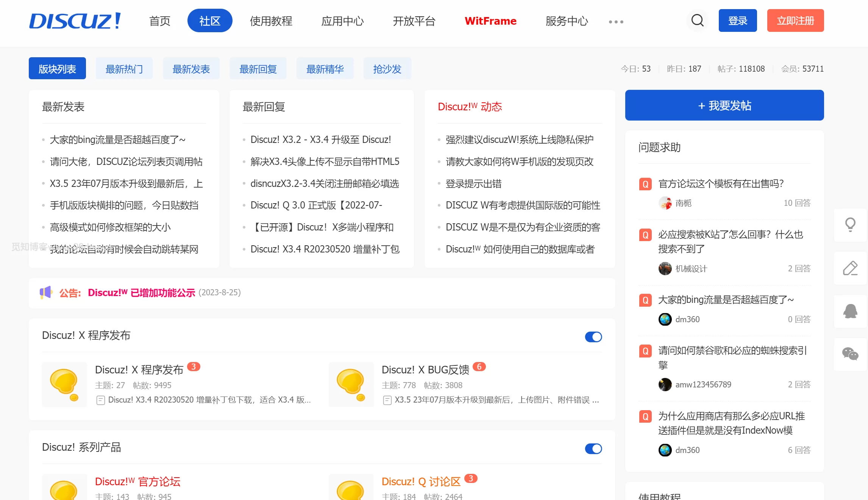Toggle the switch for Discuz! X 程序发布 section
This screenshot has width=868, height=500.
pos(593,337)
